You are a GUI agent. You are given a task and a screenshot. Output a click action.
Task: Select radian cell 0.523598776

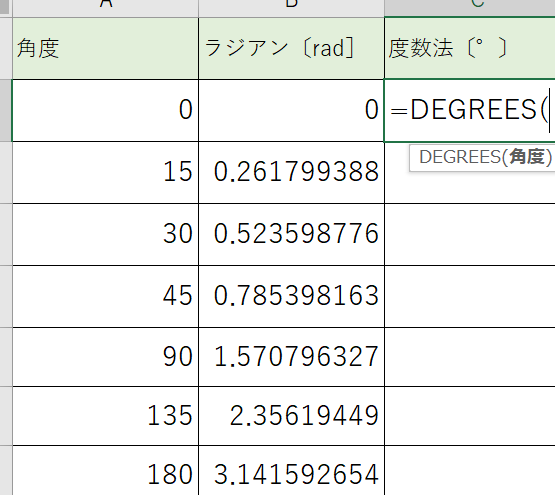coord(291,234)
